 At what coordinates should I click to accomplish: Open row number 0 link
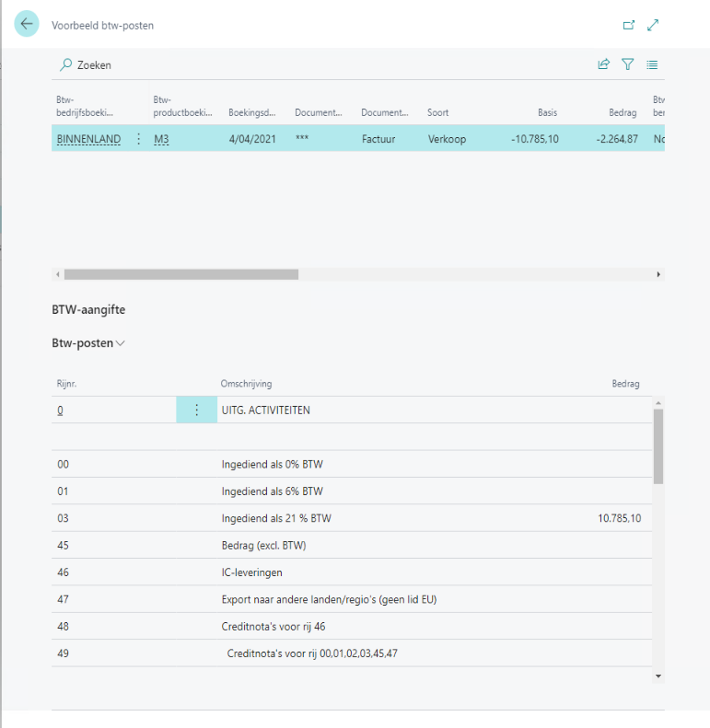coord(60,410)
